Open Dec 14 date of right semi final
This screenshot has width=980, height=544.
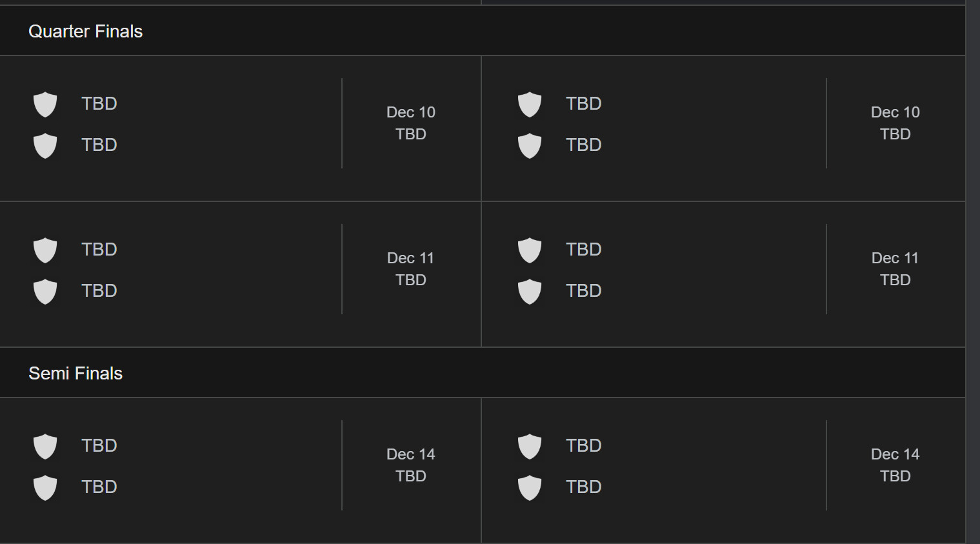coord(895,454)
